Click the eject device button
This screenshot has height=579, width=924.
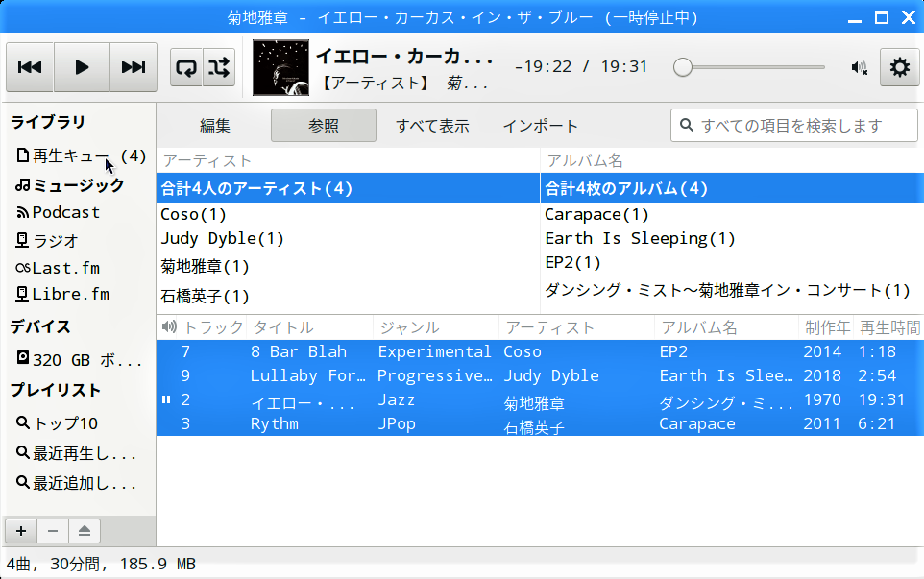[85, 530]
